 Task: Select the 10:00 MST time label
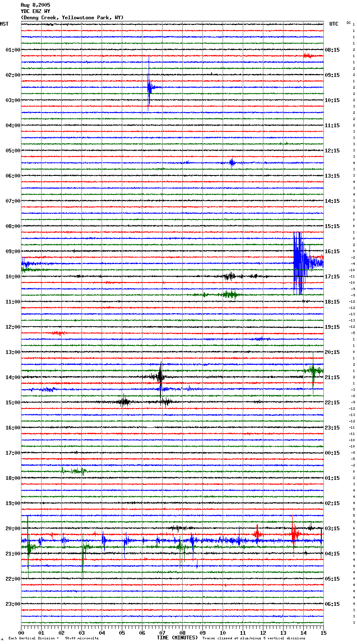pyautogui.click(x=13, y=277)
